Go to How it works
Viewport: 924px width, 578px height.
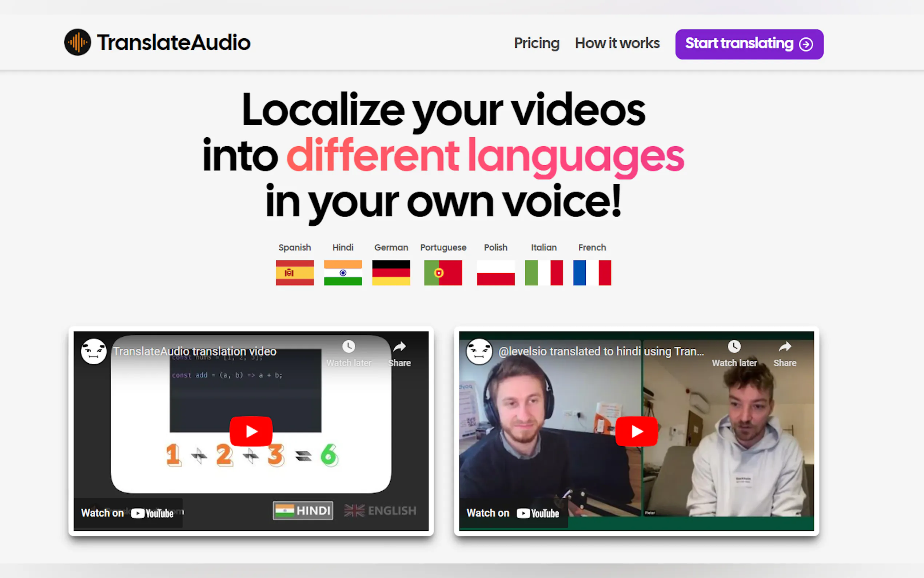(617, 43)
